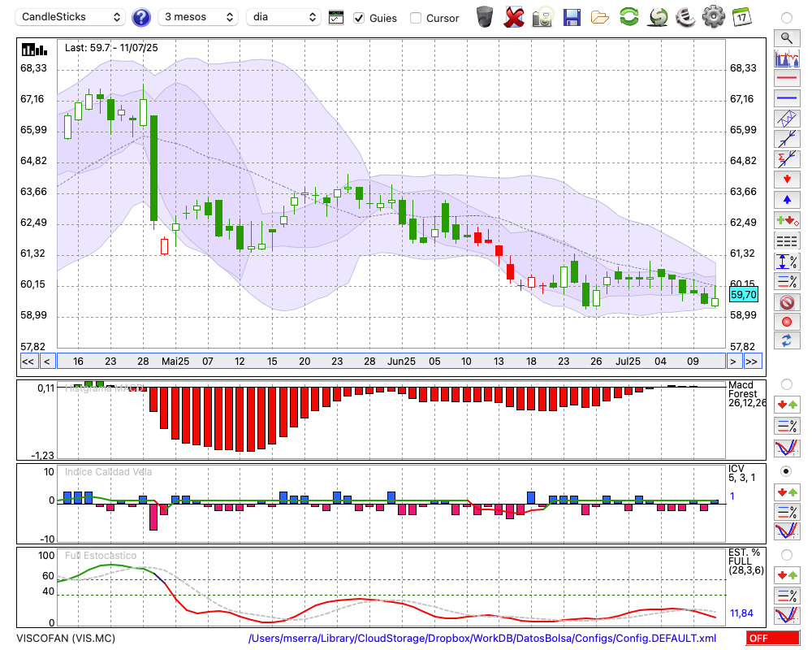Click the 'Macd Forest 26,12,26' label

(747, 393)
